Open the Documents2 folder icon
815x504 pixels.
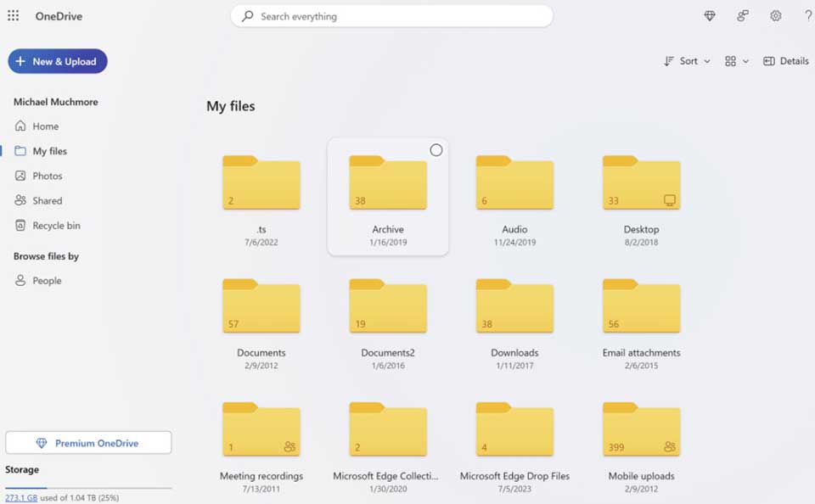coord(388,305)
